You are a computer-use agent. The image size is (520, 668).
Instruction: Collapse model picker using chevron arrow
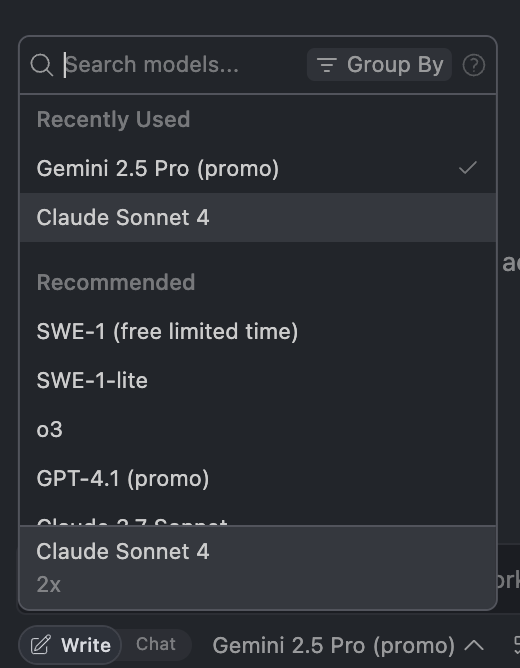(x=474, y=645)
